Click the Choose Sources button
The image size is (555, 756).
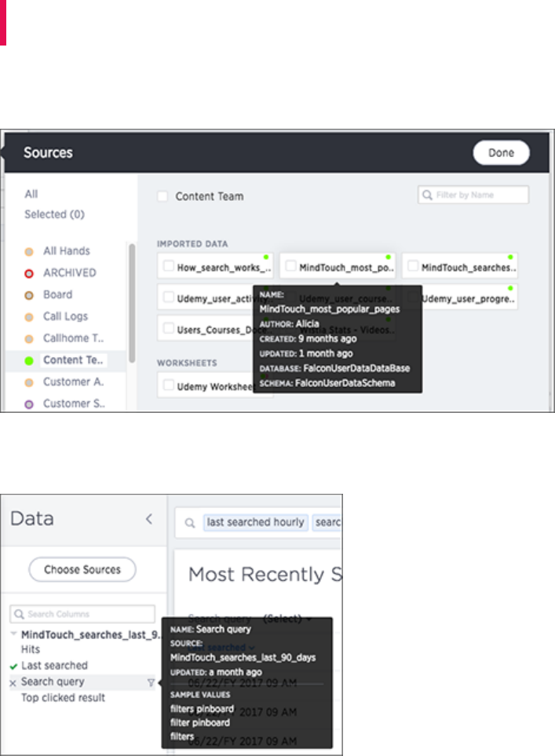(x=82, y=569)
